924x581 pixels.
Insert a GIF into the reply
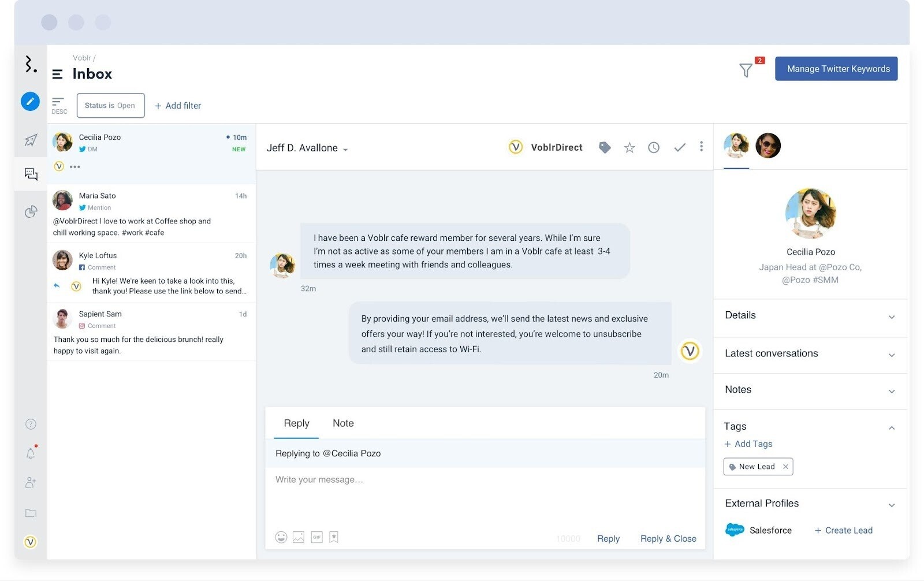click(316, 537)
